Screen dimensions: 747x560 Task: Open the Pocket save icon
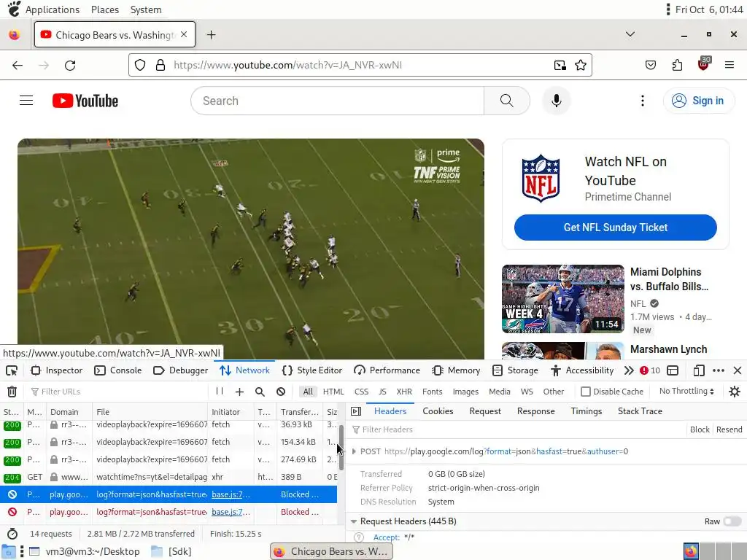650,65
